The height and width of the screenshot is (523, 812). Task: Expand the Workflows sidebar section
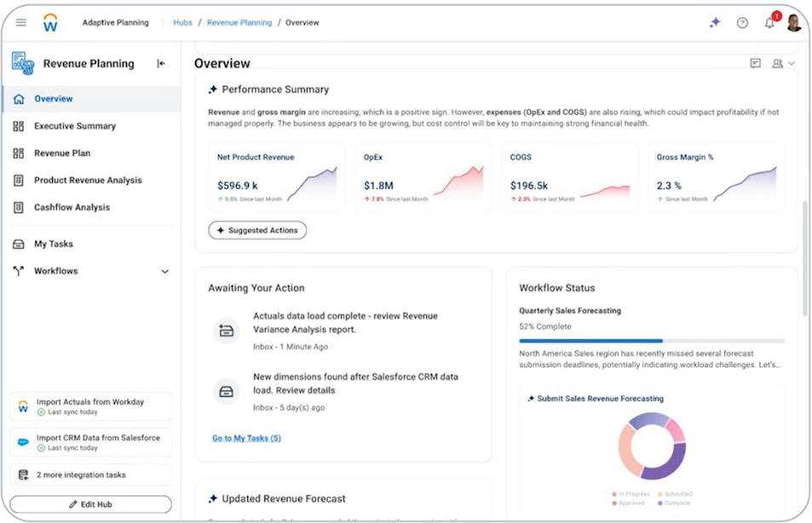click(x=164, y=272)
